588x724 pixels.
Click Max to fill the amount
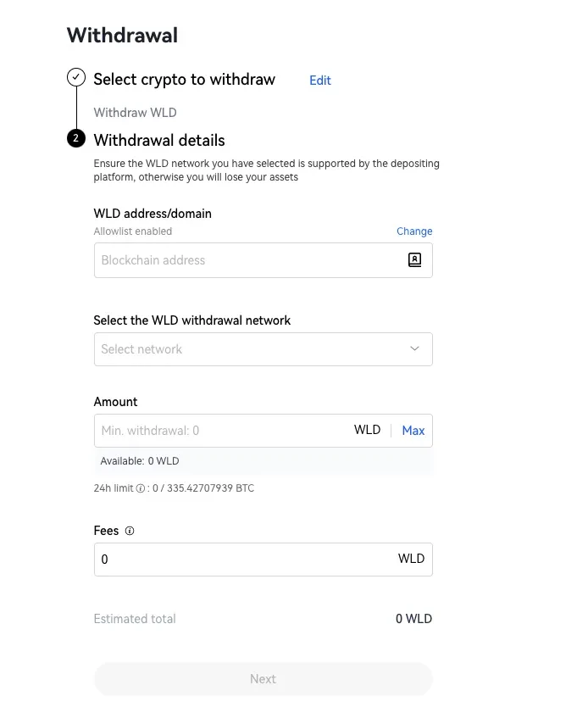[x=413, y=431]
